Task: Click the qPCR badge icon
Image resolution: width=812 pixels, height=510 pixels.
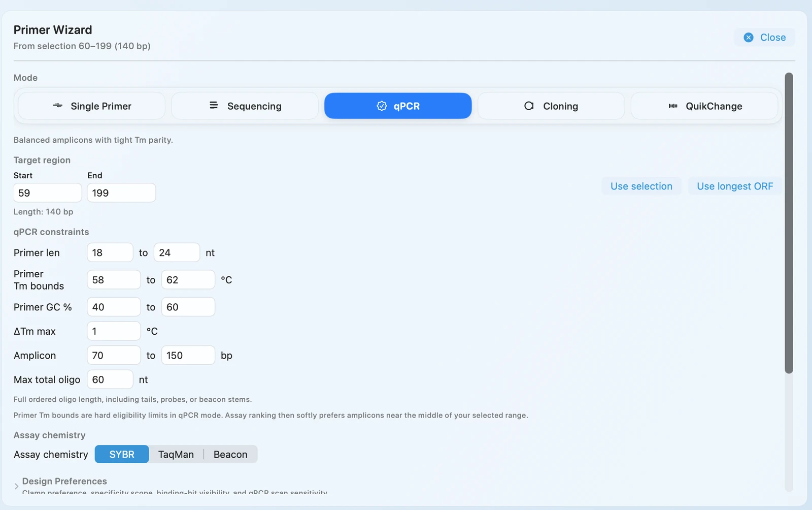Action: (382, 106)
